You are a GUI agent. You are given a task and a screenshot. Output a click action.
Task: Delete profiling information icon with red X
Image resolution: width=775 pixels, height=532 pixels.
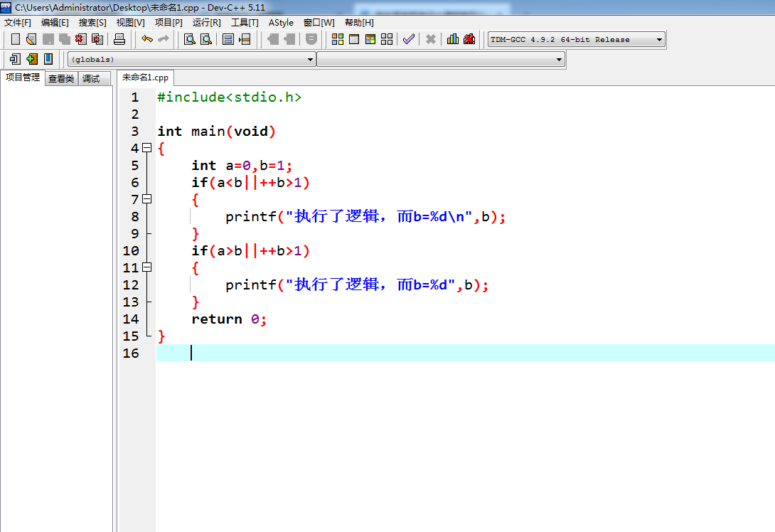tap(469, 39)
